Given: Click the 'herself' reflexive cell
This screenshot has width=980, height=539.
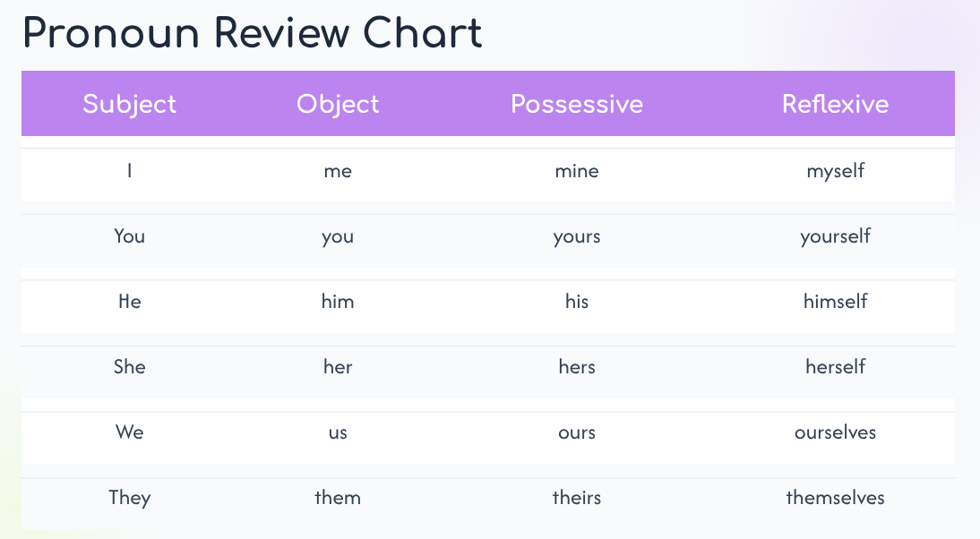Looking at the screenshot, I should [835, 367].
